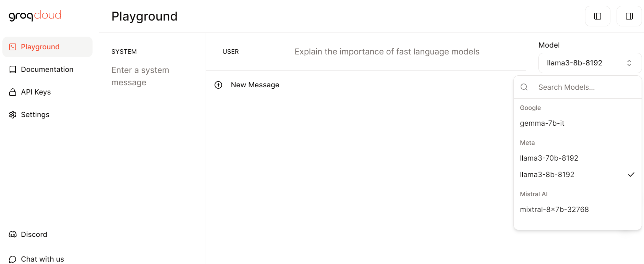
Task: Open the Documentation page link
Action: (x=47, y=70)
